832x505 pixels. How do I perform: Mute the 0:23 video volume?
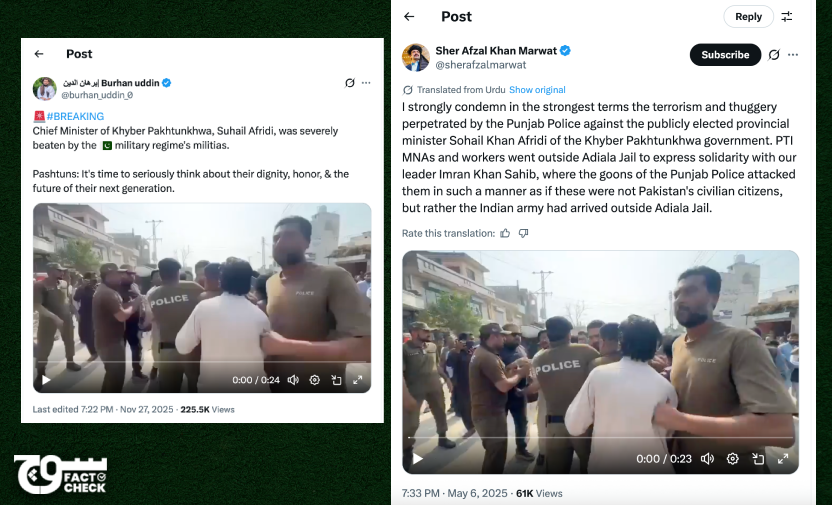point(707,459)
